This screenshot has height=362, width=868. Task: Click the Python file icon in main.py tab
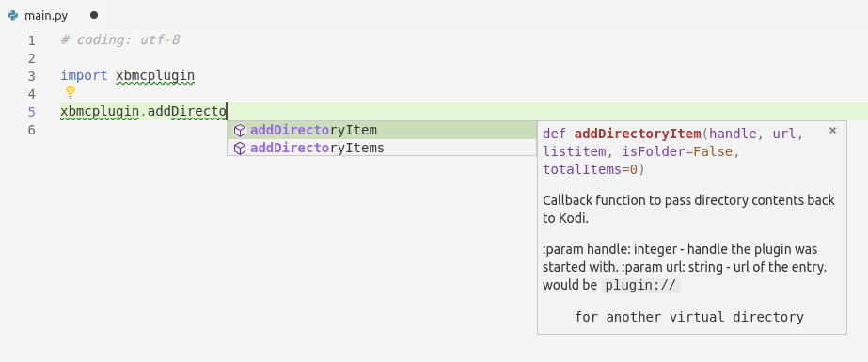[13, 15]
